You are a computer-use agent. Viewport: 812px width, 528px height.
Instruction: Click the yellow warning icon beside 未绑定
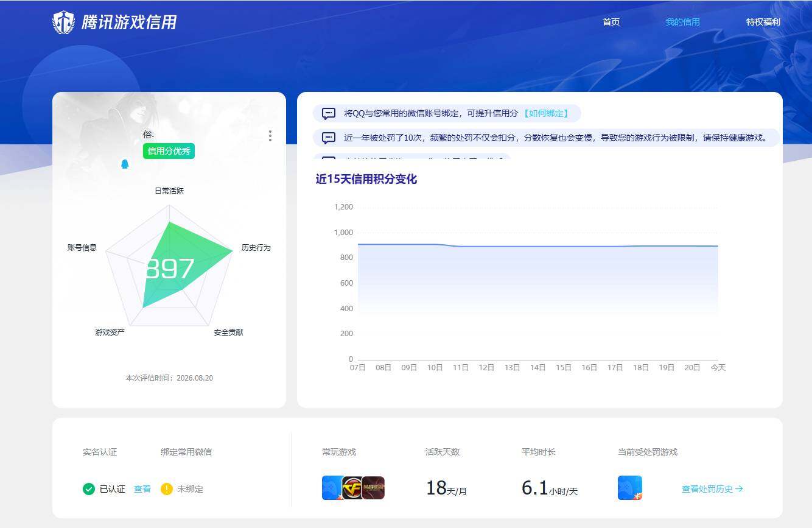click(167, 489)
